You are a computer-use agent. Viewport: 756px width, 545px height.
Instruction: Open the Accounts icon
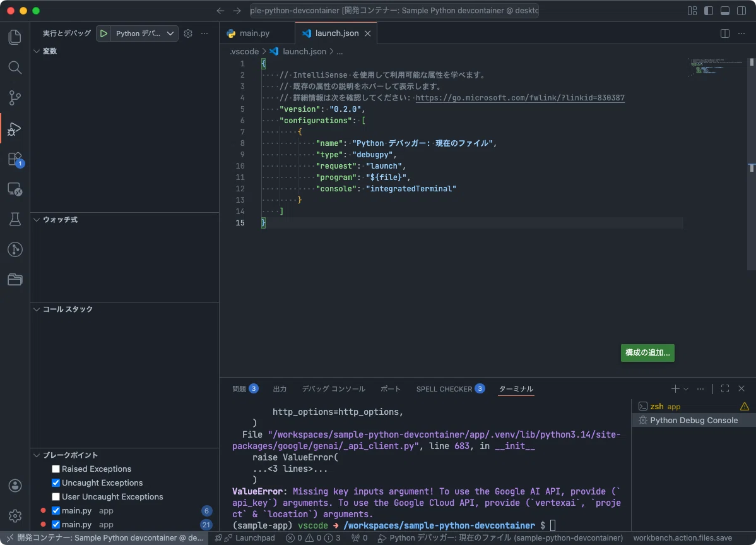coord(15,486)
